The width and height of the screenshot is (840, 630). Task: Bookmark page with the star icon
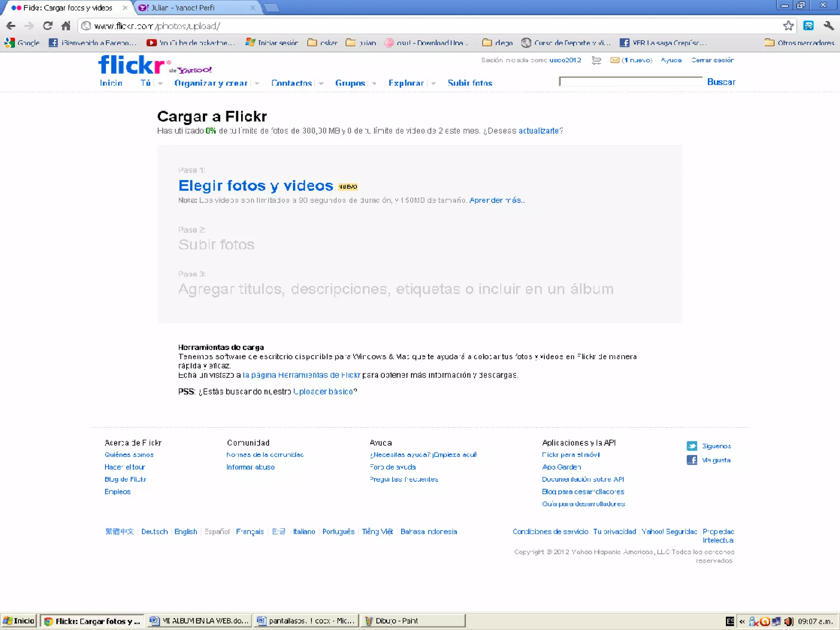click(x=788, y=26)
